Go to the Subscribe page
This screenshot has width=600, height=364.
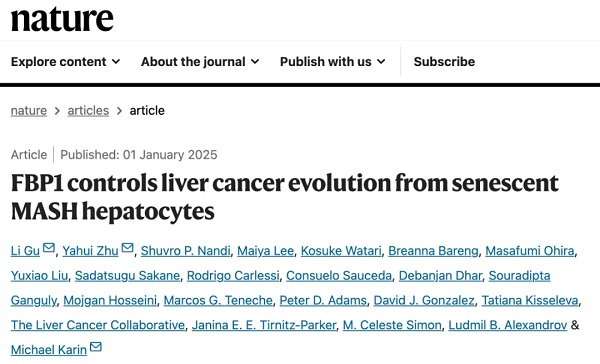pos(444,62)
